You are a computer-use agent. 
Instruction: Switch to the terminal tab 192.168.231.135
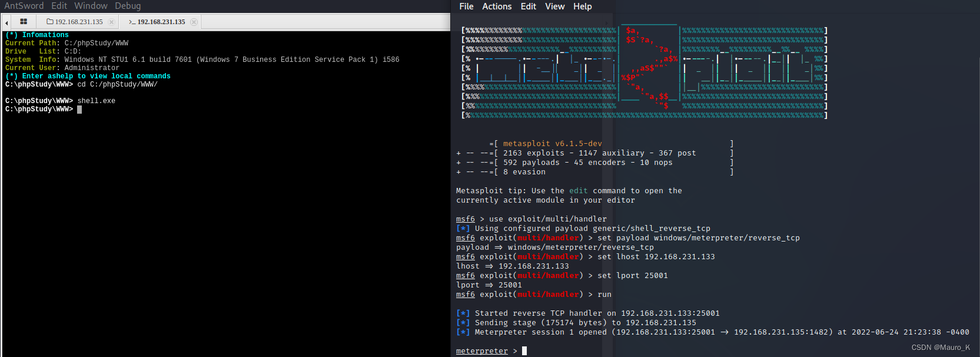tap(161, 22)
